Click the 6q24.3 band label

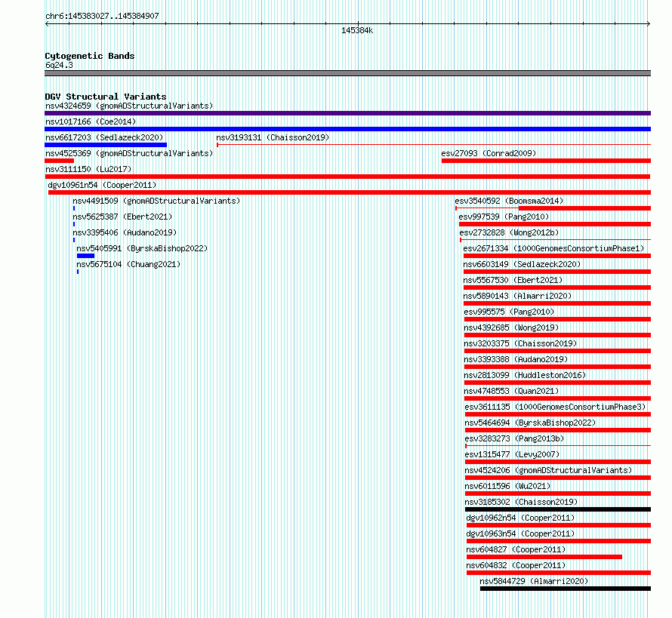pyautogui.click(x=59, y=65)
